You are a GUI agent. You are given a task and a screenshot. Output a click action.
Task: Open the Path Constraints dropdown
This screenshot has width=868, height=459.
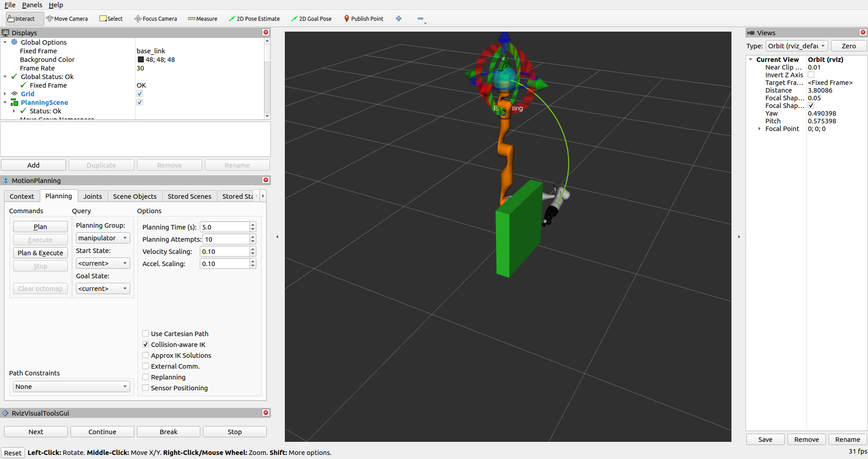coord(71,387)
